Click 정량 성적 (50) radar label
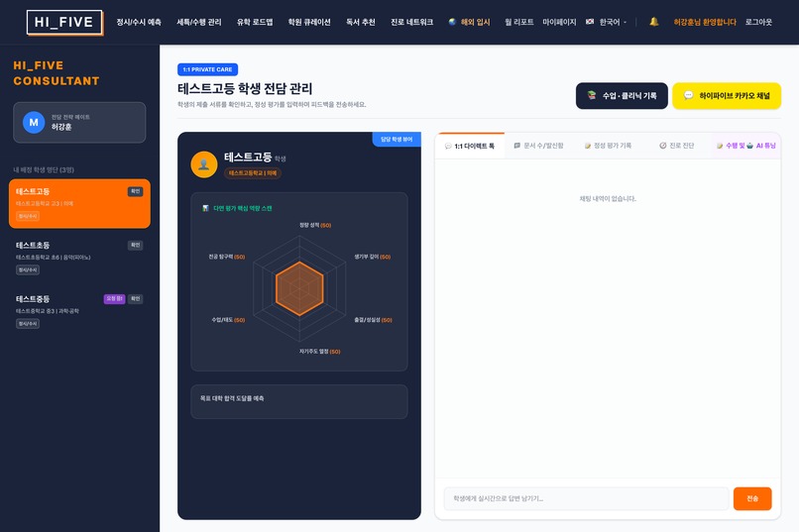The image size is (799, 532). tap(315, 225)
